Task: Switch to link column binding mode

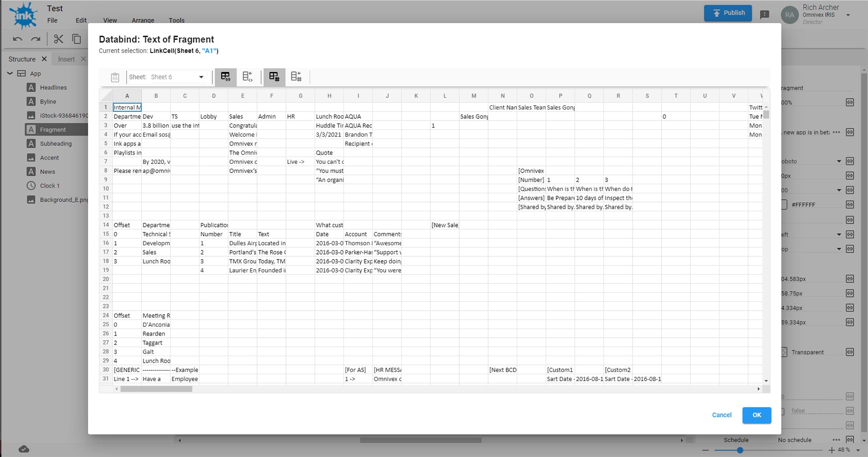Action: tap(247, 77)
